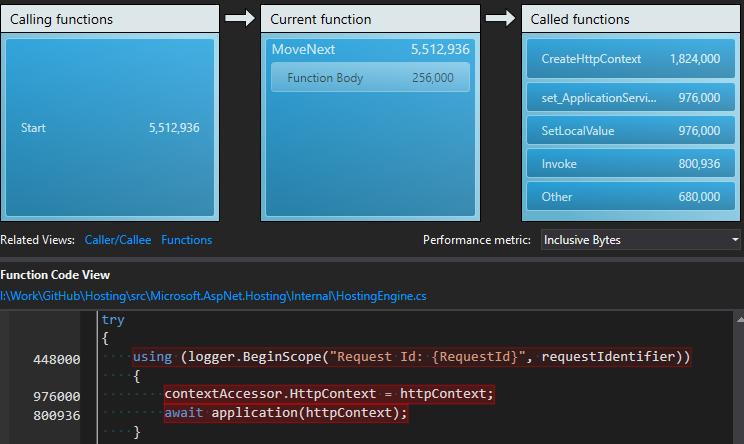This screenshot has height=444, width=744.
Task: Open the Caller/Callee related view
Action: 117,240
